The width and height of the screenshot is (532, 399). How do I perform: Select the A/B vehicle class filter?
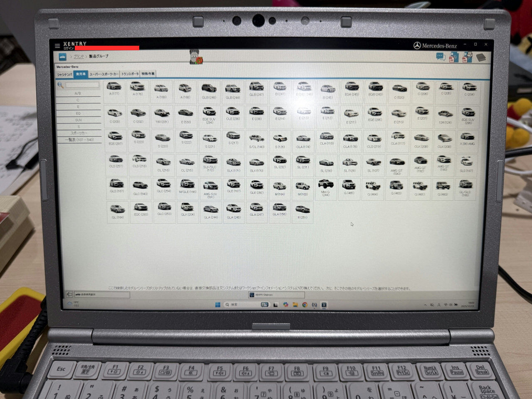[78, 94]
